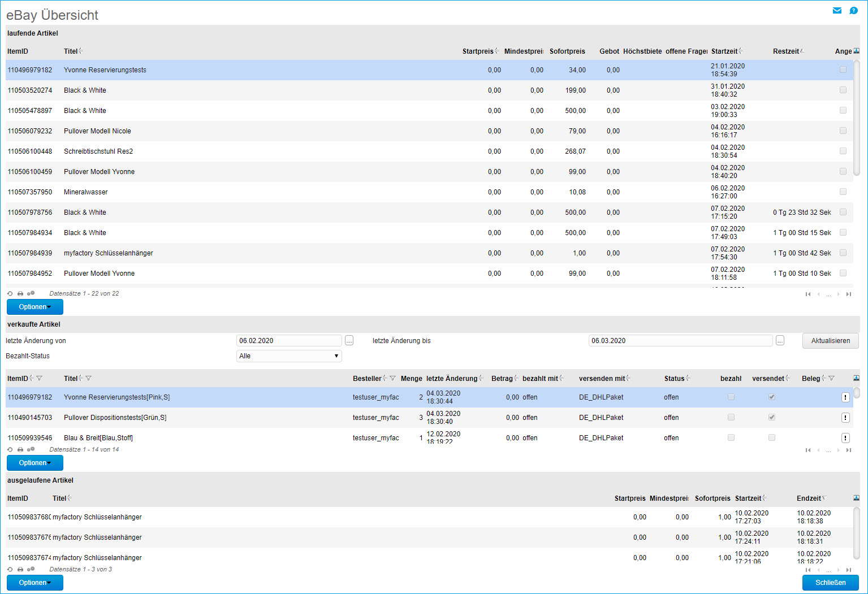Sort laufende Artikel by Restzeit column
The height and width of the screenshot is (594, 868).
tap(786, 51)
